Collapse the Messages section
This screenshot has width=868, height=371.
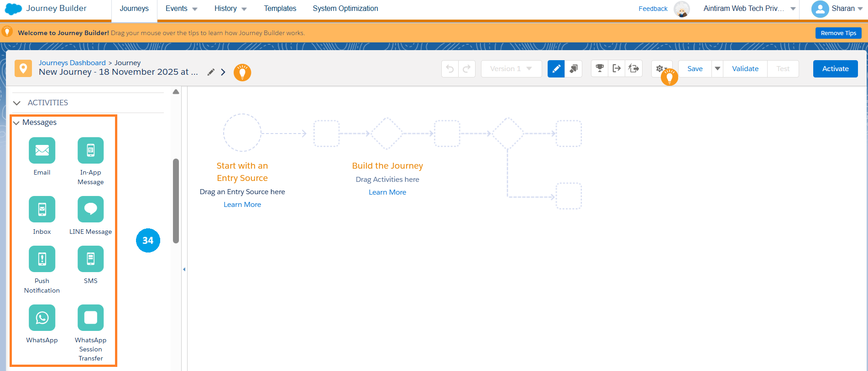click(16, 123)
